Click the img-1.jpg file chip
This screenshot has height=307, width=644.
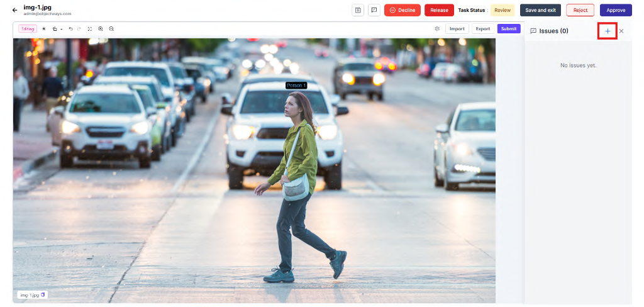coord(33,294)
